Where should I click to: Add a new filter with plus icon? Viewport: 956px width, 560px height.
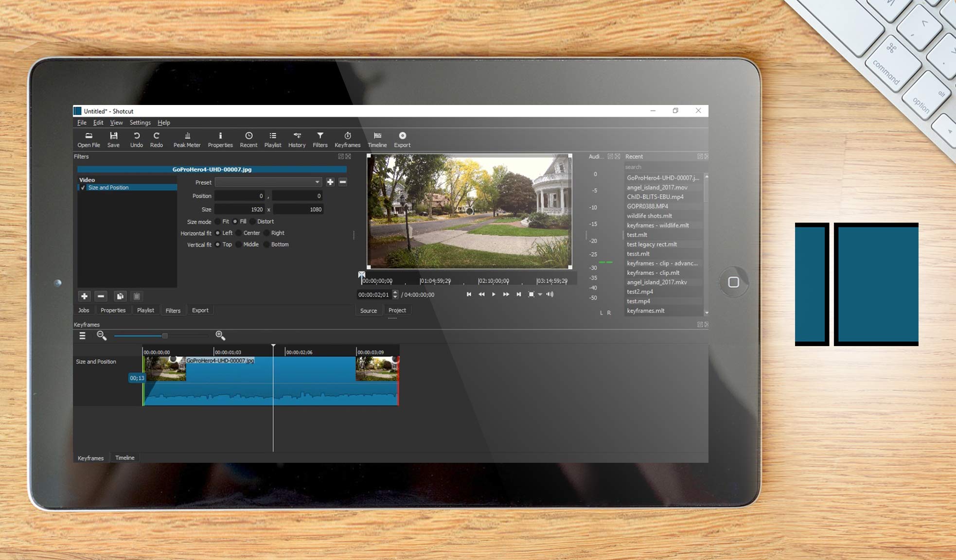coord(84,296)
